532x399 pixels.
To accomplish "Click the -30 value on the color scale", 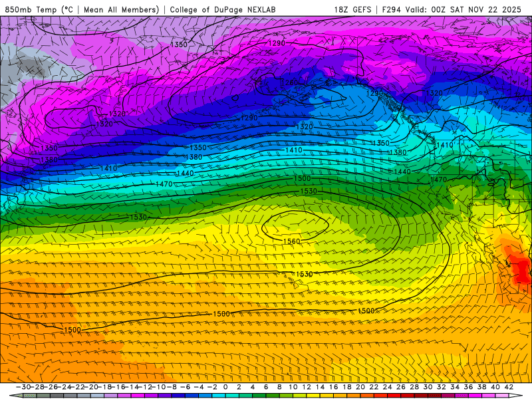I will (23, 387).
